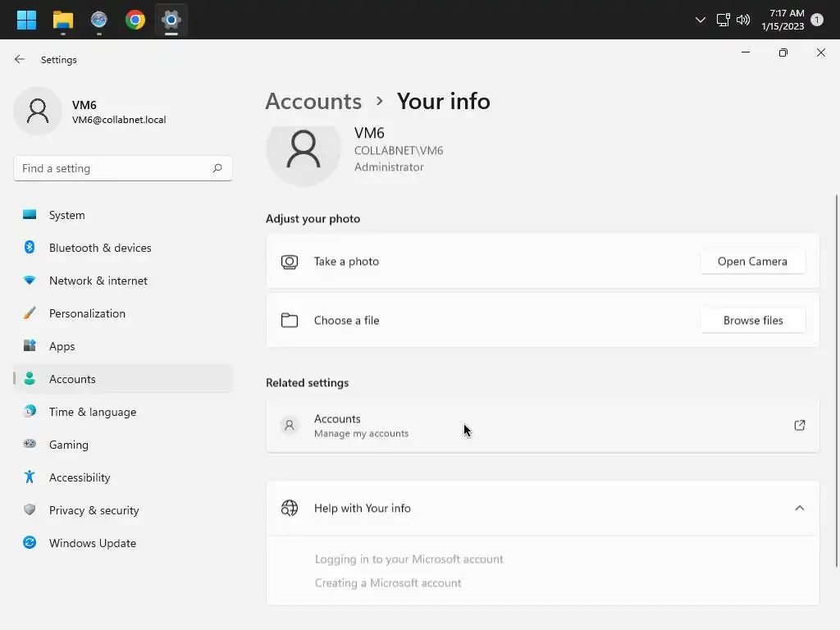Image resolution: width=840 pixels, height=630 pixels.
Task: Open the System settings category
Action: coord(66,215)
